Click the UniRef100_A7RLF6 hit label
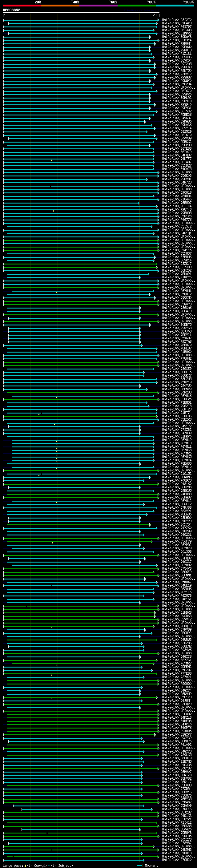 pos(177,809)
